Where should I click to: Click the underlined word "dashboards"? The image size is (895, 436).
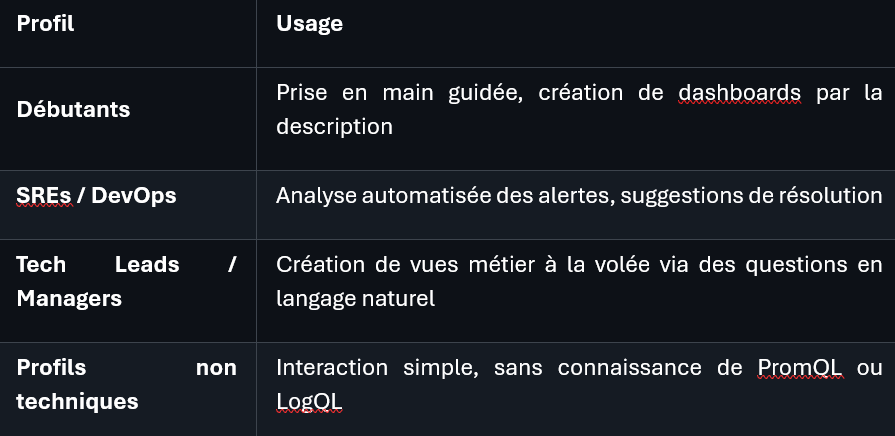[x=739, y=93]
